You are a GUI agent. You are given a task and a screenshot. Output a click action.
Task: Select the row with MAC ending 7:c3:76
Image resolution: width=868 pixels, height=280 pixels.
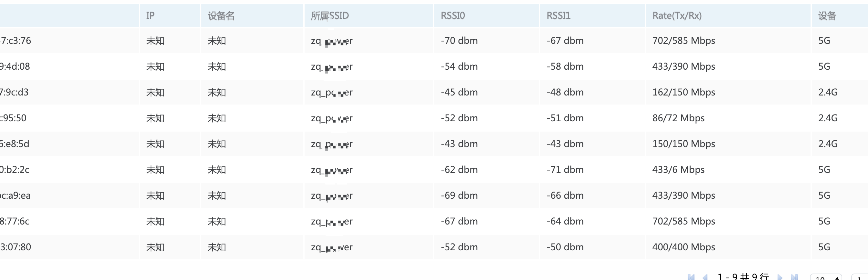point(434,41)
